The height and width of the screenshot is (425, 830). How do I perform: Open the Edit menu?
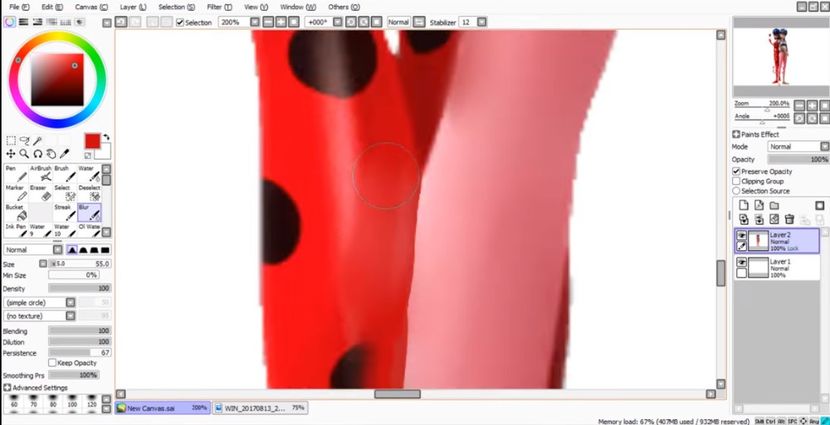coord(52,7)
